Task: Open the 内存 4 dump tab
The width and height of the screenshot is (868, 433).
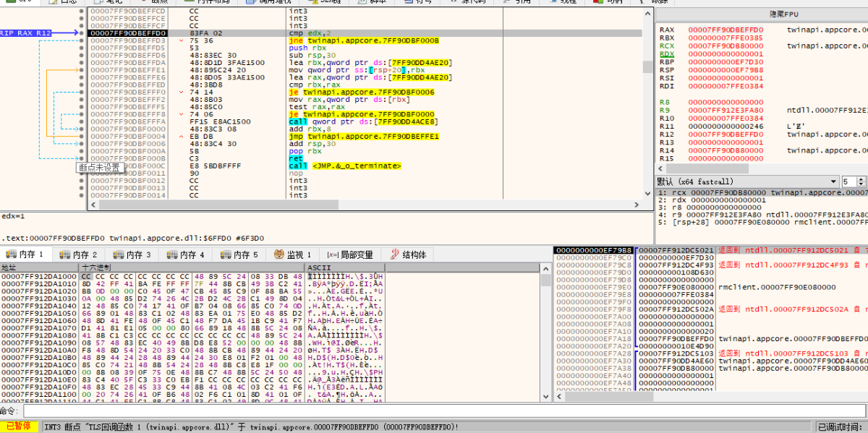Action: click(187, 254)
